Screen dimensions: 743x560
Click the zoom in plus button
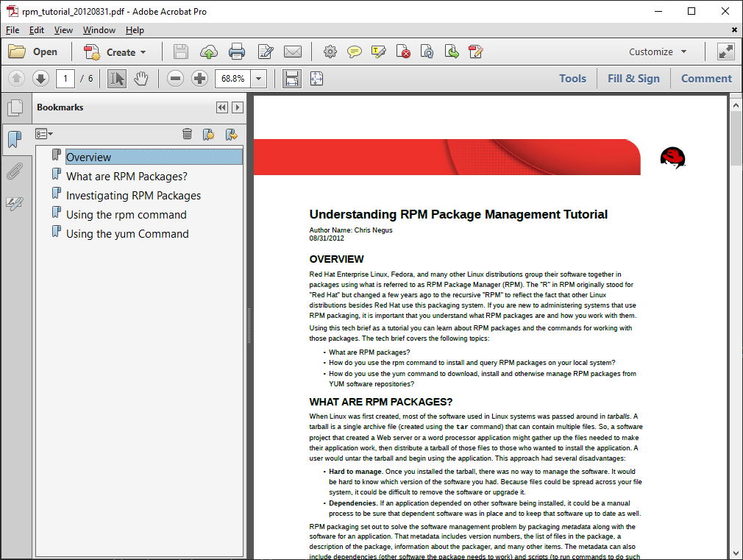(200, 78)
